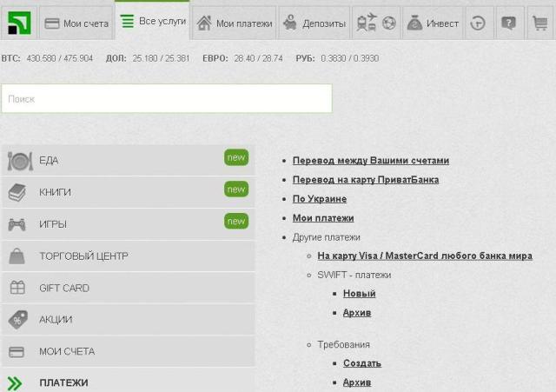Open the GIFT CARD category

click(x=129, y=288)
